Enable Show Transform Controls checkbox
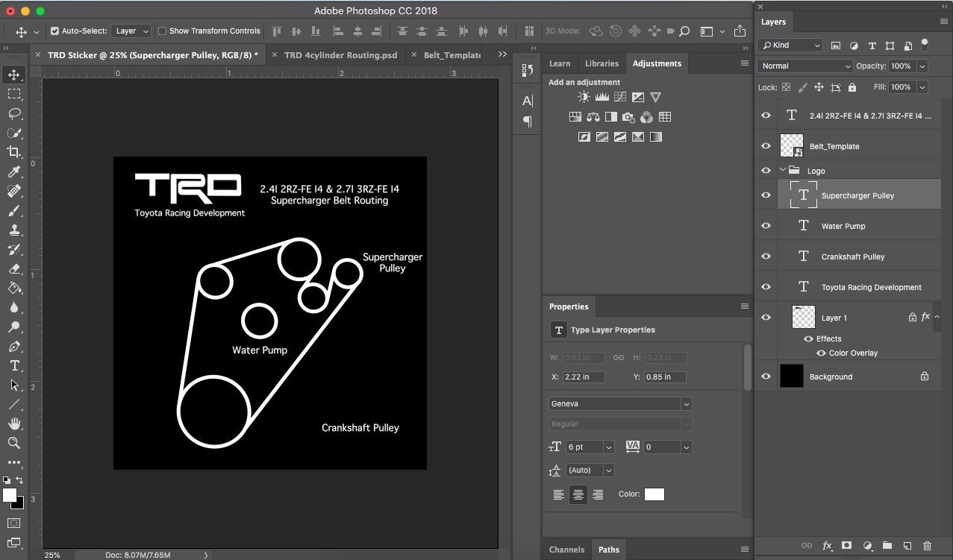The height and width of the screenshot is (560, 953). click(162, 31)
